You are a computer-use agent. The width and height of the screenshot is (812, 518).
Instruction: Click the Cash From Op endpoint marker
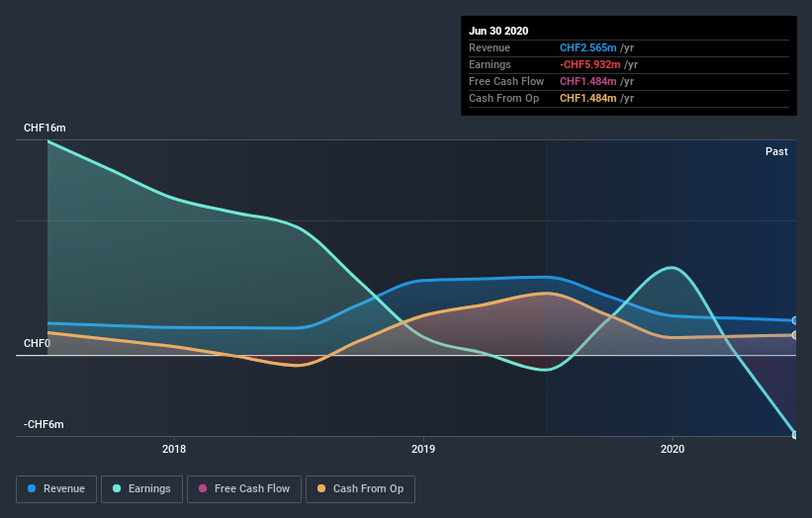point(795,335)
